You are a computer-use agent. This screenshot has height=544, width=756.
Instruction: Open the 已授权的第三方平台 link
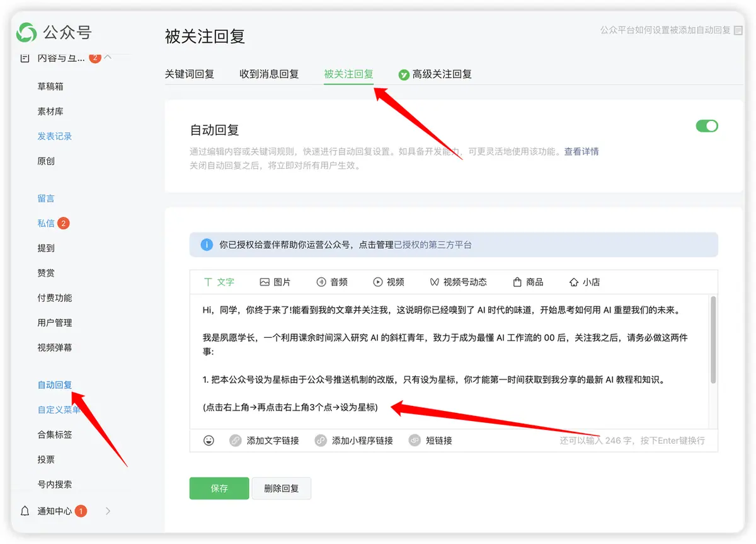[x=433, y=245]
